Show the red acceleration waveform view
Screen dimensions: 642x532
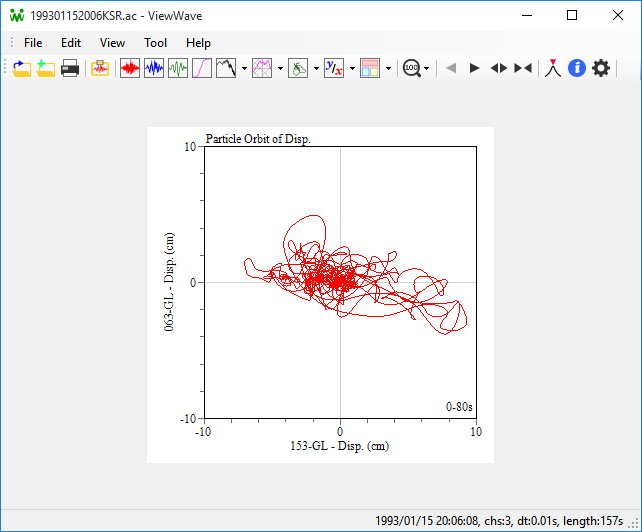tap(130, 68)
